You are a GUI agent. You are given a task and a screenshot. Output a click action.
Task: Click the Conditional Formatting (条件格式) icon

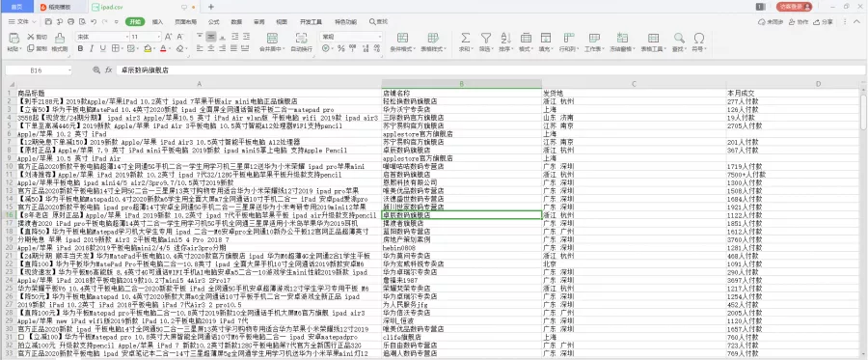(x=402, y=38)
